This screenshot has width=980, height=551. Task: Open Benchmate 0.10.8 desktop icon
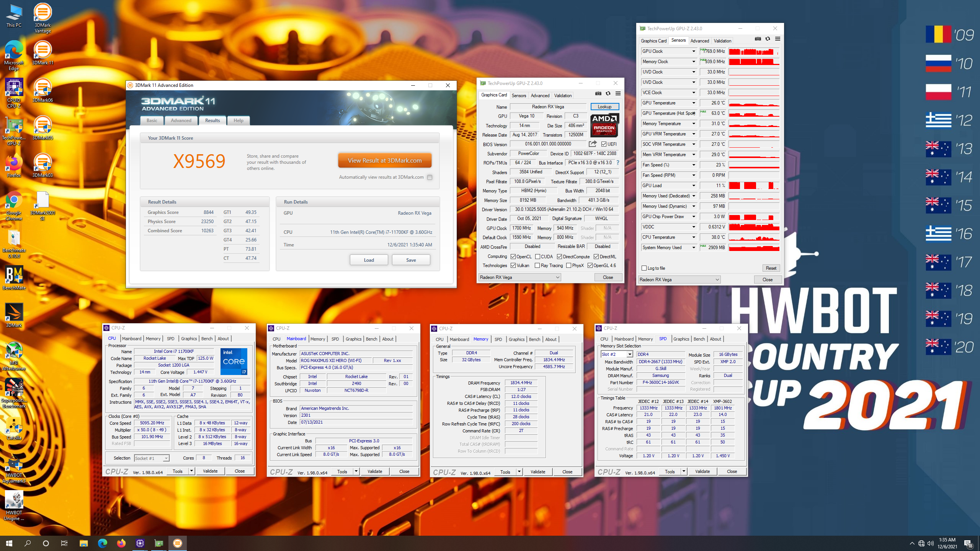(x=14, y=243)
